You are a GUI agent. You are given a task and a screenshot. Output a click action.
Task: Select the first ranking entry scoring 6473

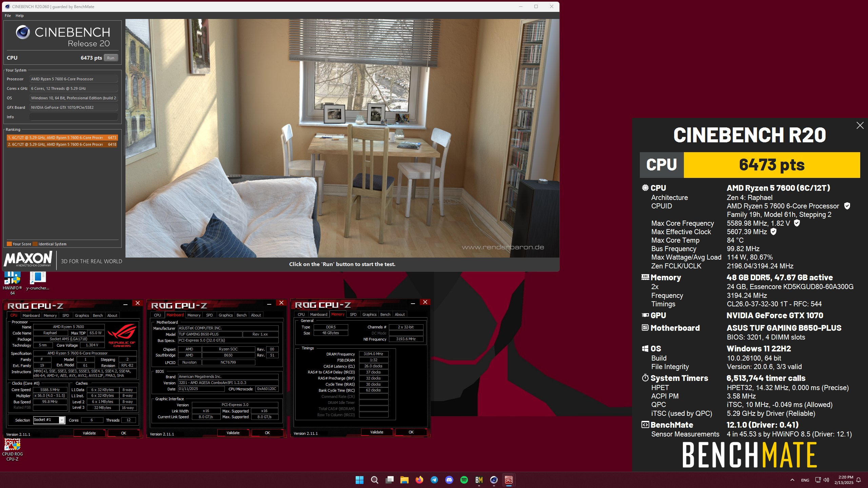(x=62, y=138)
